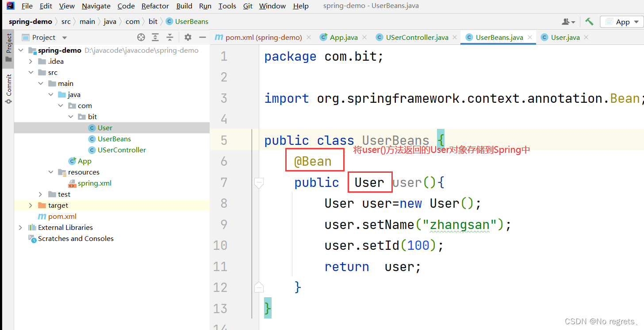Hide the Project panel with minus icon

tap(203, 37)
